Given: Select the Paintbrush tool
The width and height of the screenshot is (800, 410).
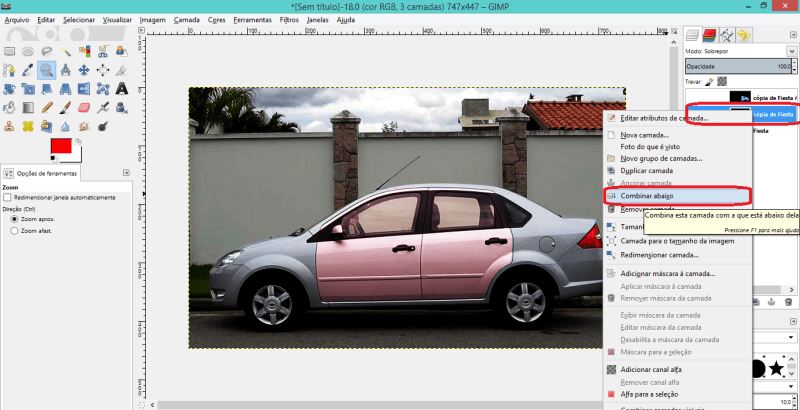Looking at the screenshot, I should coord(66,107).
